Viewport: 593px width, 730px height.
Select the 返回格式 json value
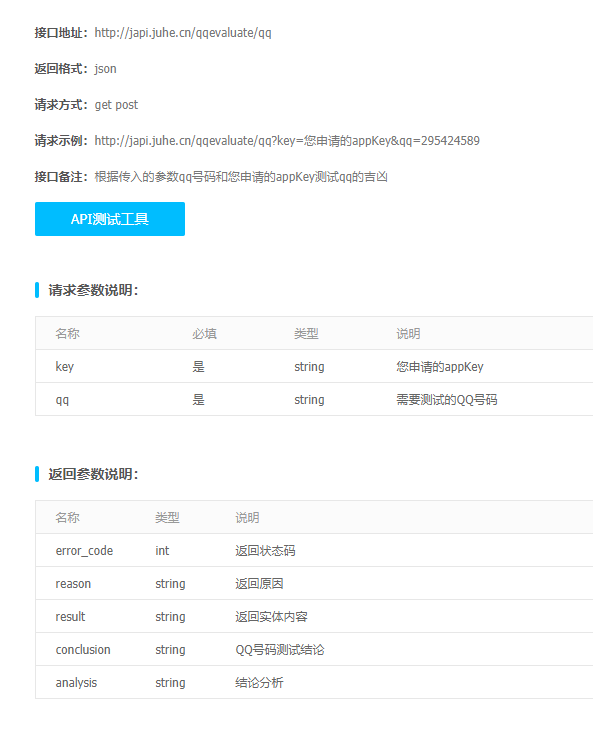click(x=105, y=69)
